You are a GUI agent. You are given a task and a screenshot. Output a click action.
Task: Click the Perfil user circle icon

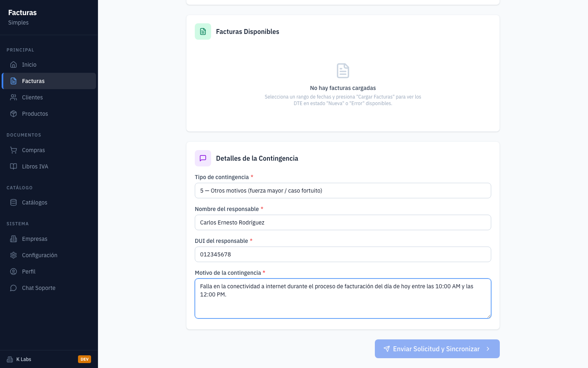pyautogui.click(x=13, y=272)
